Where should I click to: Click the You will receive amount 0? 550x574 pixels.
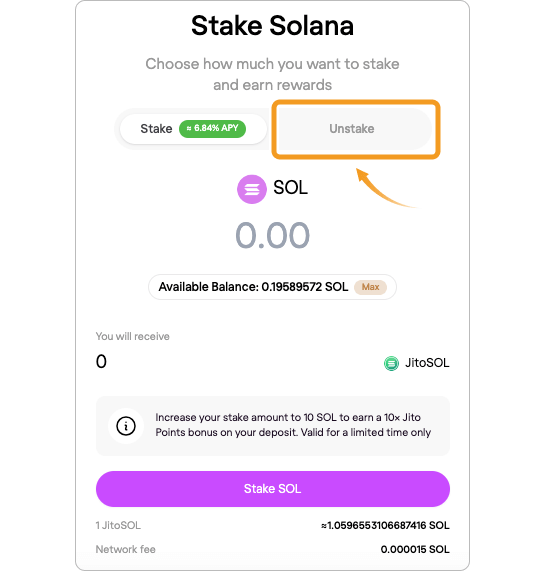tap(101, 362)
